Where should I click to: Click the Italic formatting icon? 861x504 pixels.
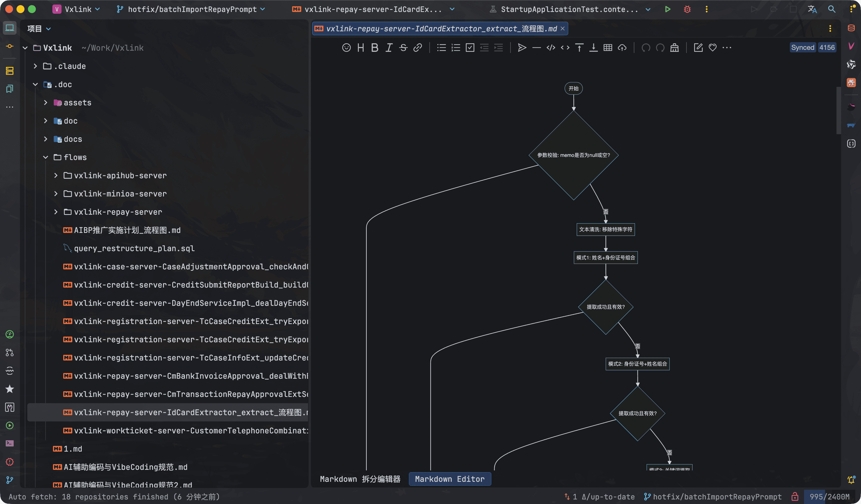coord(389,48)
